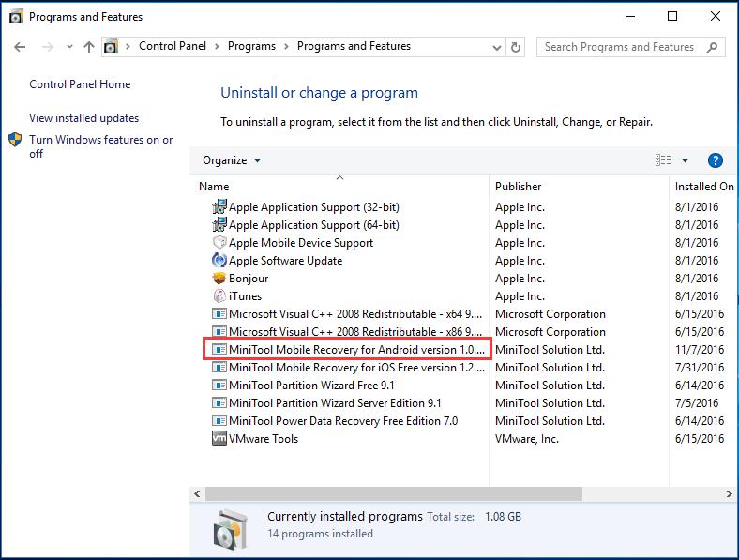Image resolution: width=739 pixels, height=560 pixels.
Task: Open the View installed updates link
Action: click(x=83, y=118)
